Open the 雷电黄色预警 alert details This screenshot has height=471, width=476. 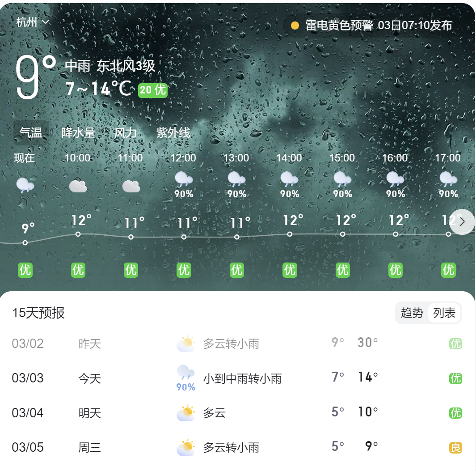[378, 25]
